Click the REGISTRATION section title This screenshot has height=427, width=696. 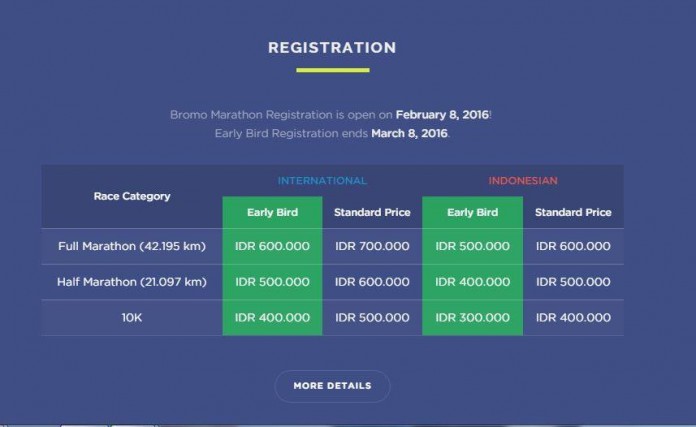tap(332, 48)
